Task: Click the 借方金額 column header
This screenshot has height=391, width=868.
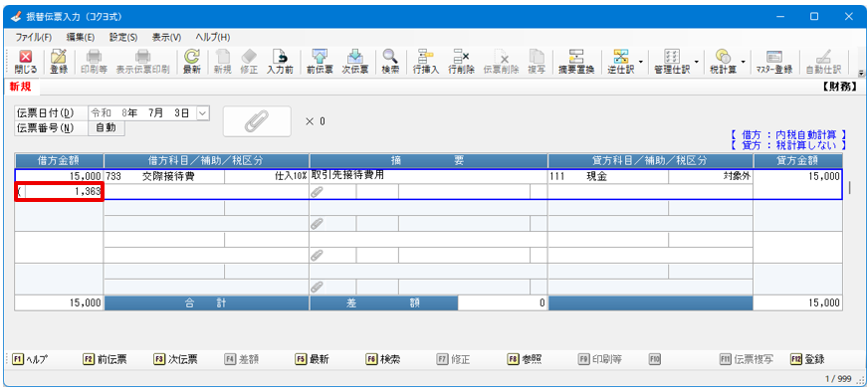Action: 60,161
